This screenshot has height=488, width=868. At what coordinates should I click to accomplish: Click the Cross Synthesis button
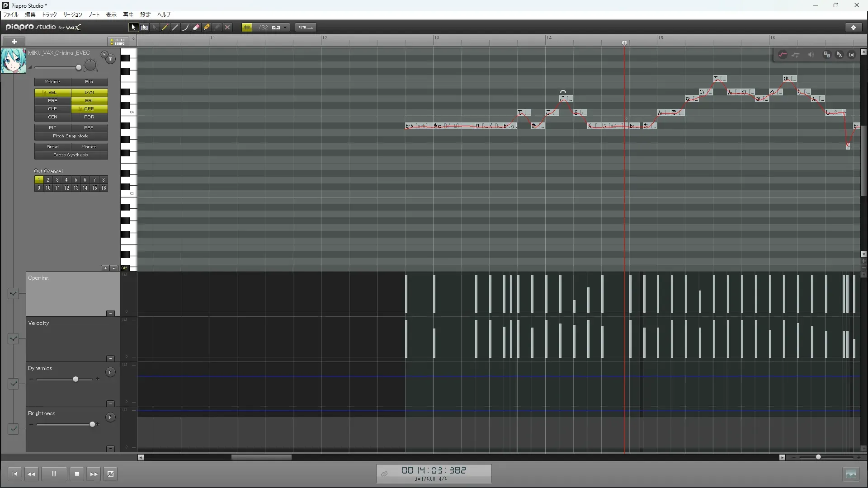point(71,155)
